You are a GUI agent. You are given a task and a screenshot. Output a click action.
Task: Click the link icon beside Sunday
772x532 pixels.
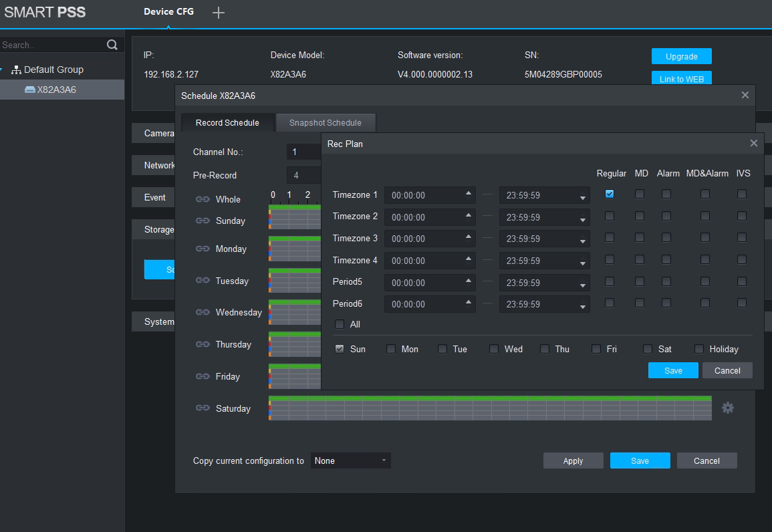[x=203, y=221]
